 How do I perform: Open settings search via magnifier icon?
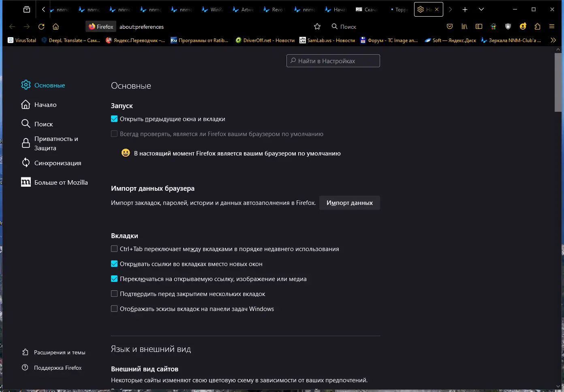(293, 61)
